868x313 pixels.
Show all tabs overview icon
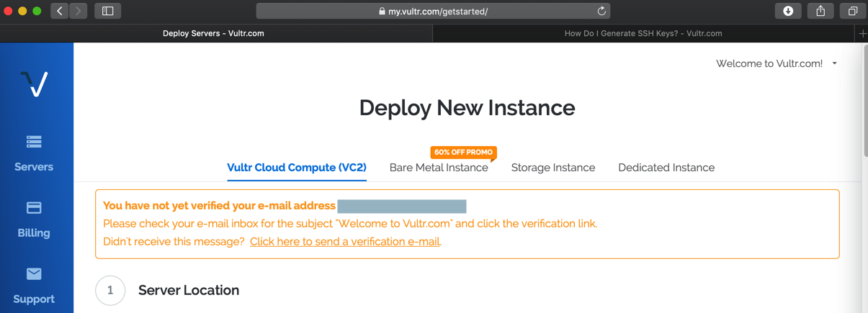tap(853, 11)
